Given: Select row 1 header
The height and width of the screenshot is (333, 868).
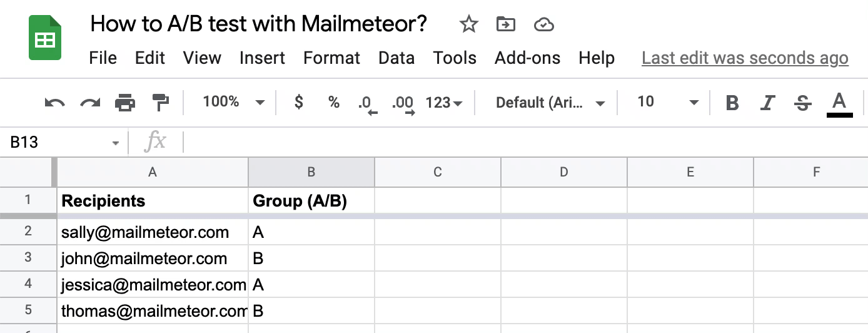Looking at the screenshot, I should click(28, 200).
